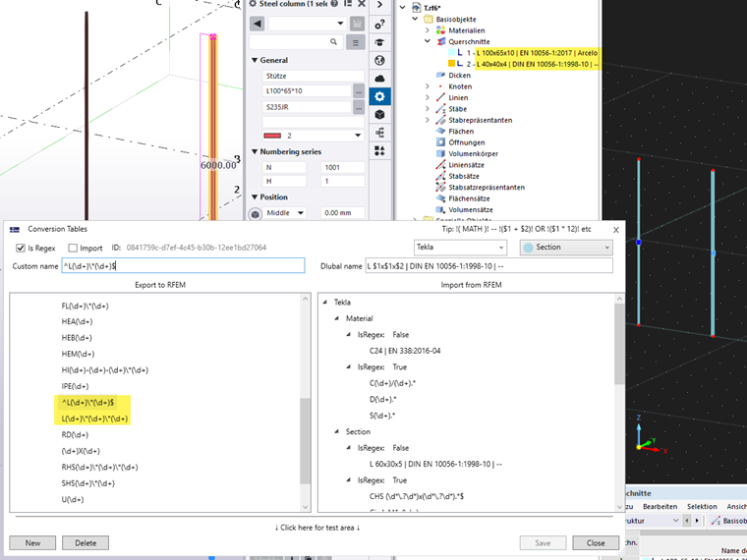Click the Materialien icon in RFEM navigator
The height and width of the screenshot is (560, 747).
[440, 30]
